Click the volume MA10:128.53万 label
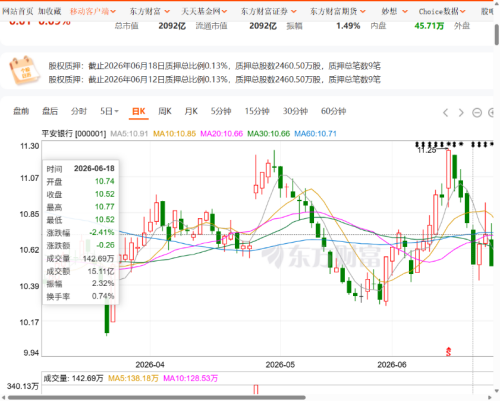 point(190,378)
